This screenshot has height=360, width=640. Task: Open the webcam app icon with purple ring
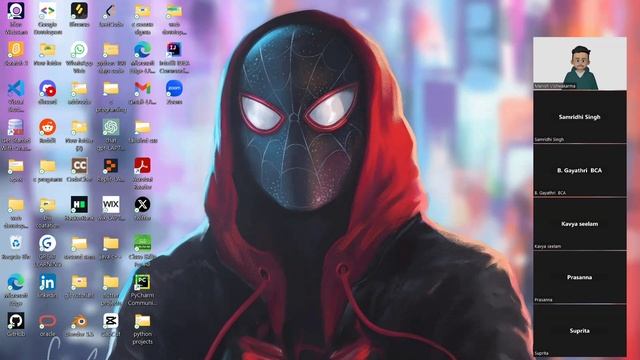16,11
